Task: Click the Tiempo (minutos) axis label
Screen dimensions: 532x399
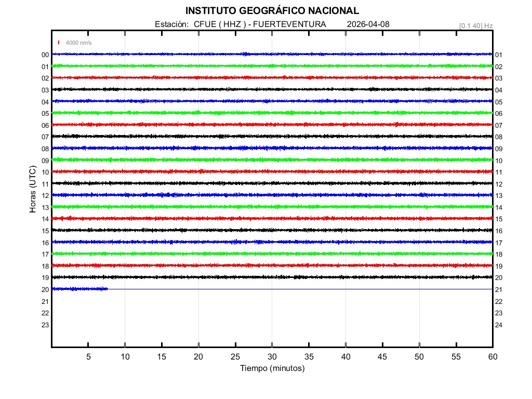Action: [272, 368]
